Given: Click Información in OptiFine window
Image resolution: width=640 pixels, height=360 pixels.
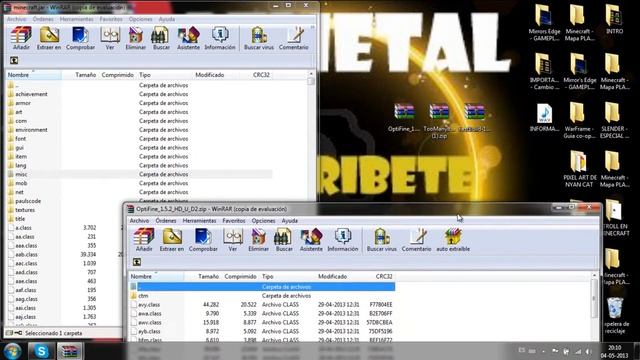Looking at the screenshot, I should (342, 240).
